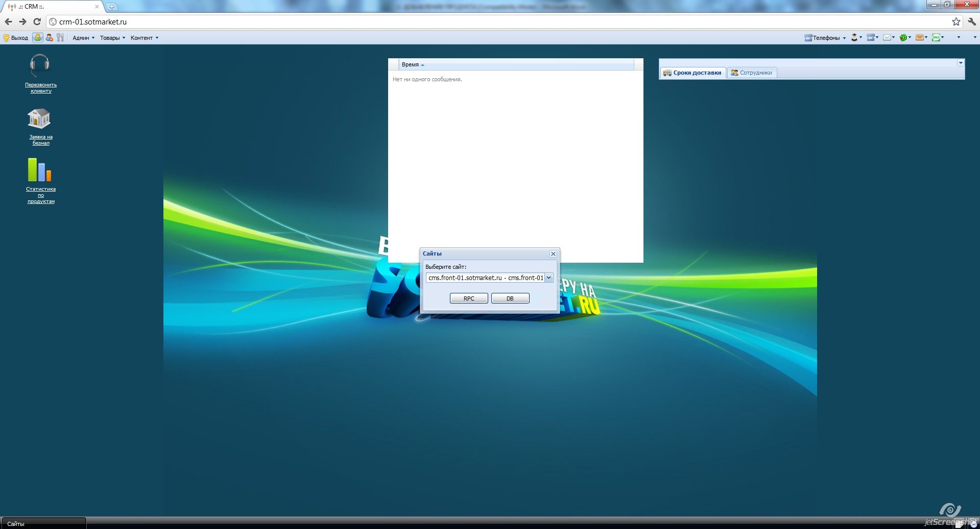Viewport: 980px width, 529px height.
Task: Close the CRM browser tab
Action: point(97,7)
